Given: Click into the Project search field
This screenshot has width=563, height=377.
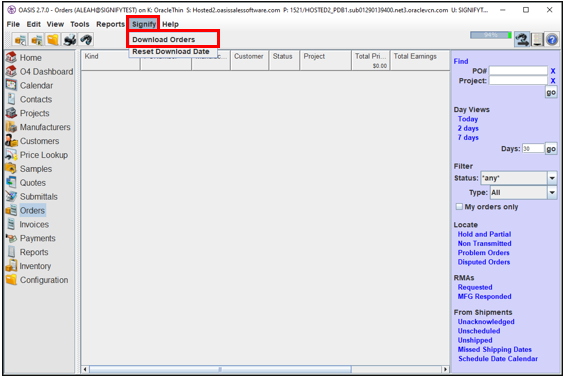Looking at the screenshot, I should coord(518,80).
